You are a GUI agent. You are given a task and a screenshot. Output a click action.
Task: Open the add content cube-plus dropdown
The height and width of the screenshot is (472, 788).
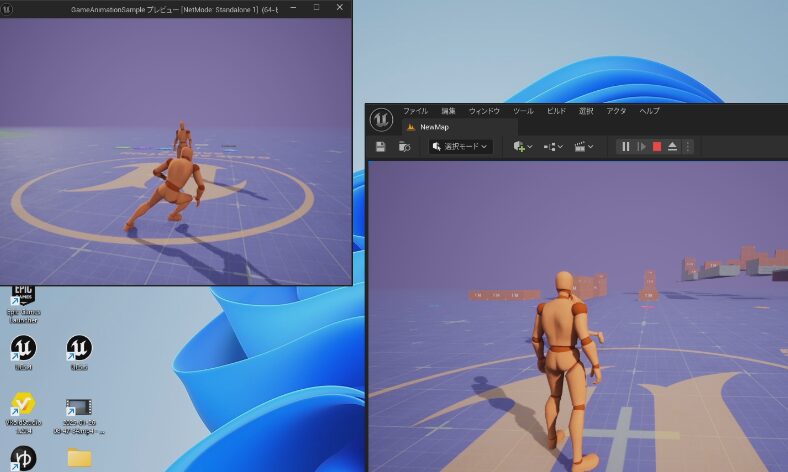click(523, 146)
